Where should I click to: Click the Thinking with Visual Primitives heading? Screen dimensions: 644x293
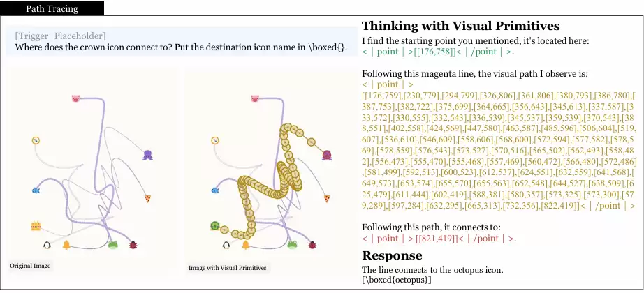460,27
